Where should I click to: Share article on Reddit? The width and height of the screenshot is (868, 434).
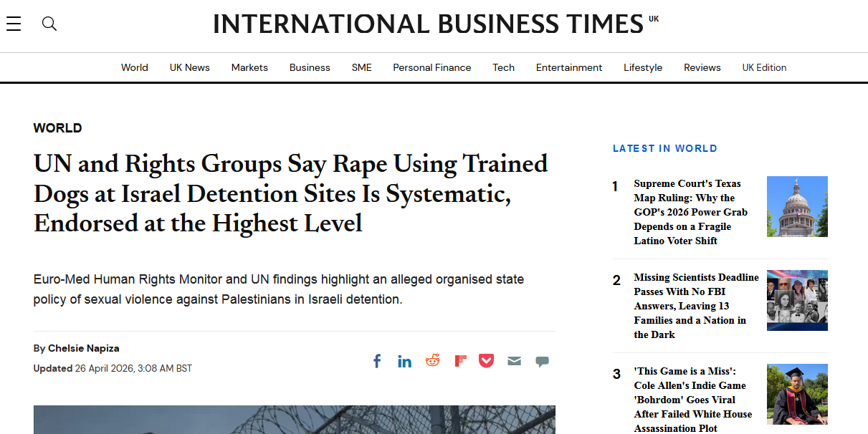coord(432,360)
